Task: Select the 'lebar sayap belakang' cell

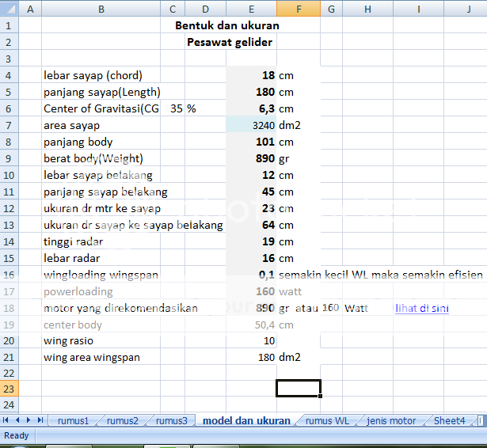Action: tap(101, 175)
